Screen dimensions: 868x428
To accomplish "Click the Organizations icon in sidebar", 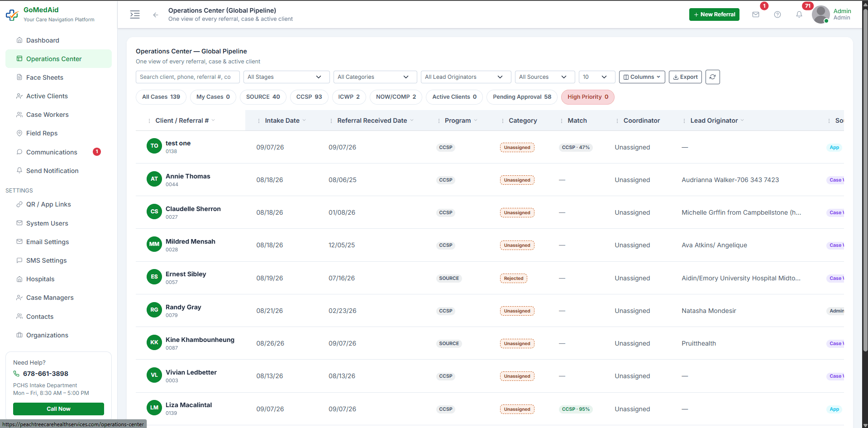I will tap(19, 335).
